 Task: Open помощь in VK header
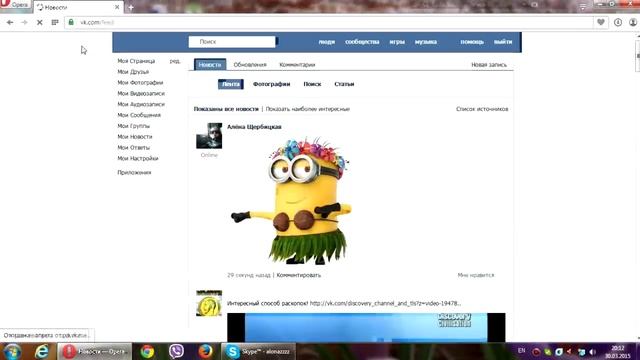[472, 42]
